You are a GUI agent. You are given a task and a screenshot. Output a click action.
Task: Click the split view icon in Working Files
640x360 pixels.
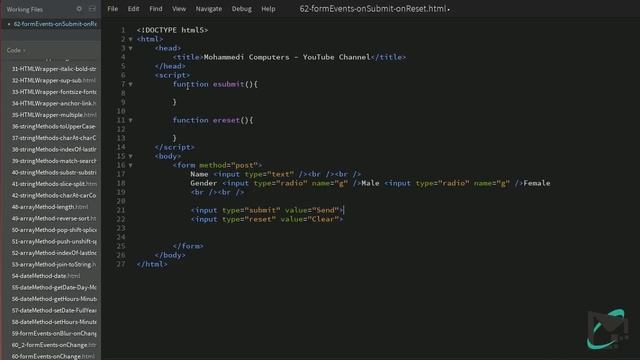click(92, 9)
